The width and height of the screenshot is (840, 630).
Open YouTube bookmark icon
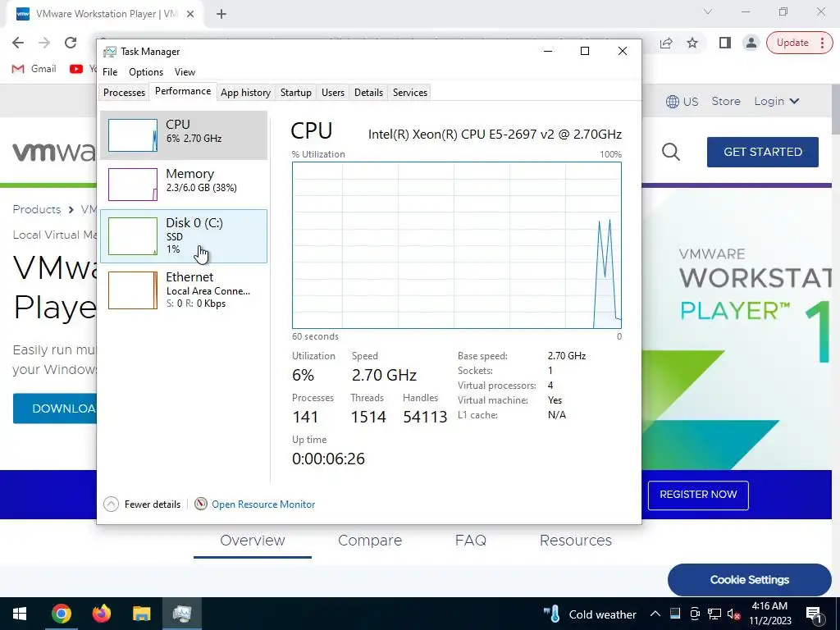pos(76,69)
